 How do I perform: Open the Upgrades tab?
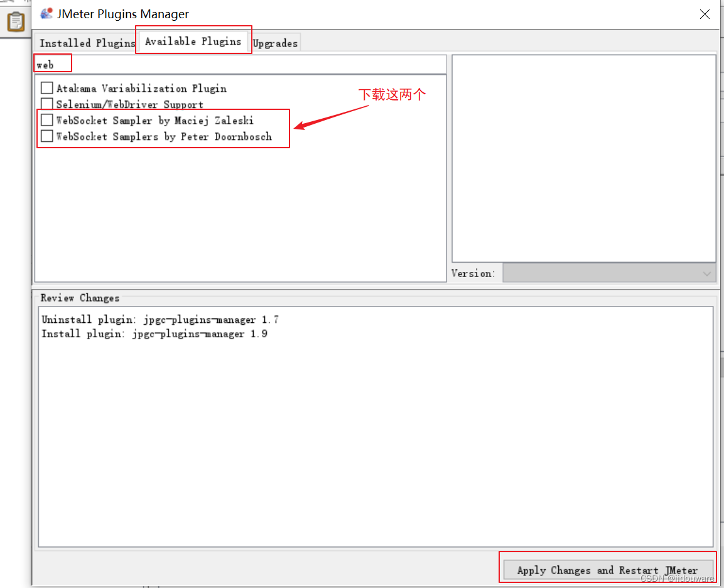pyautogui.click(x=276, y=43)
